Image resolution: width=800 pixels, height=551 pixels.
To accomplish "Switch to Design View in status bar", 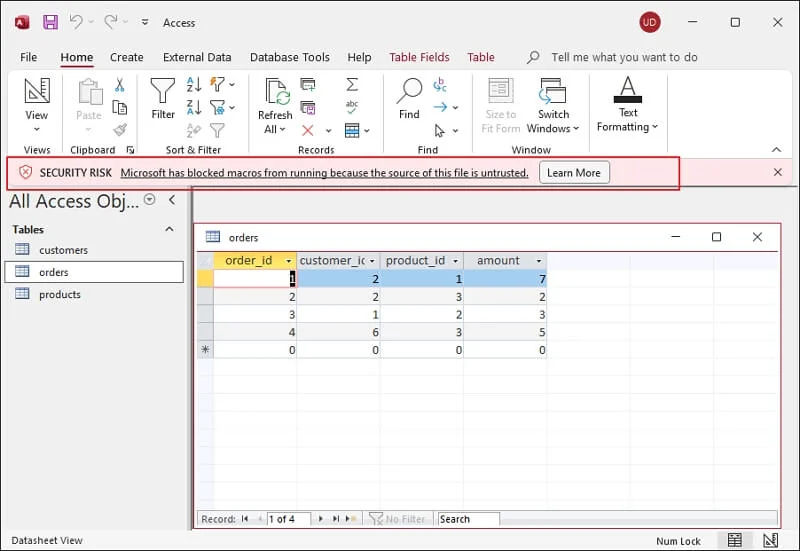I will coord(770,541).
